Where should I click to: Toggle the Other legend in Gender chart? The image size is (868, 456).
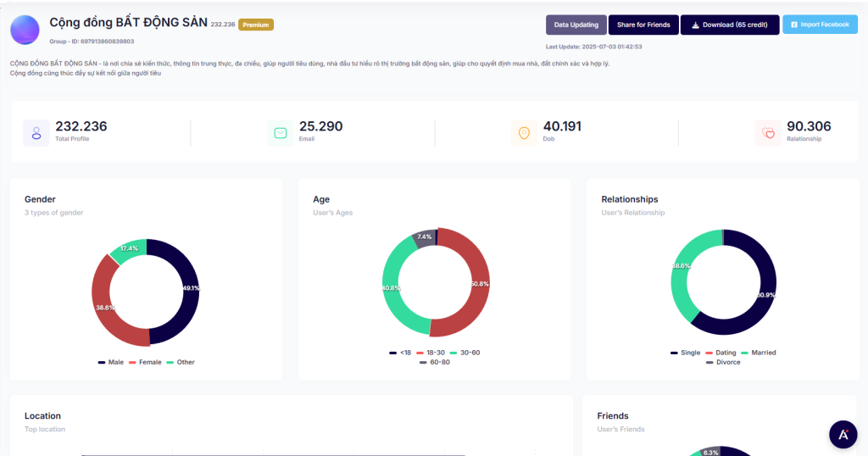point(181,362)
